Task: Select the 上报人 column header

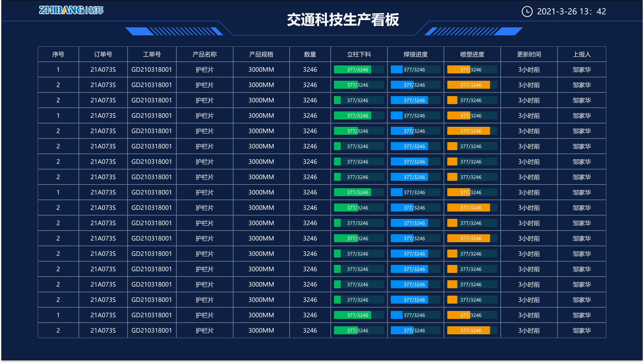Action: [582, 54]
